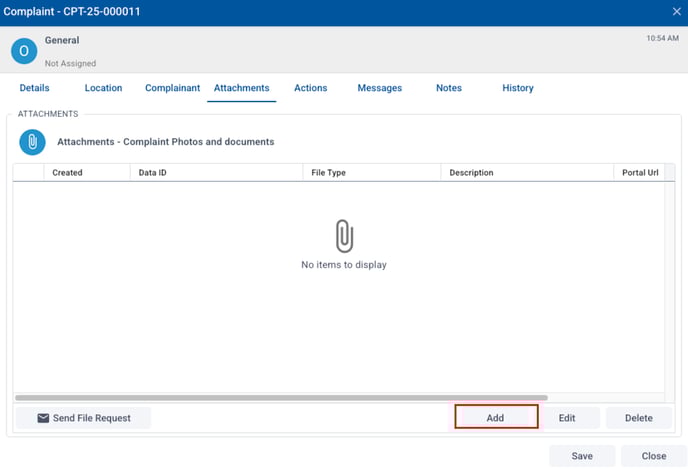The height and width of the screenshot is (469, 688).
Task: Show the History tab
Action: (517, 88)
